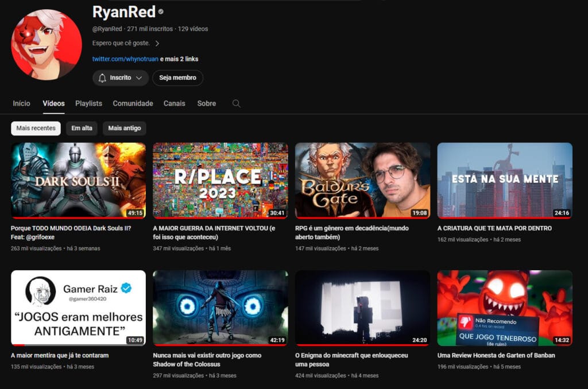Expand the Inscrito subscription dropdown arrow
Image resolution: width=588 pixels, height=389 pixels.
pyautogui.click(x=139, y=78)
